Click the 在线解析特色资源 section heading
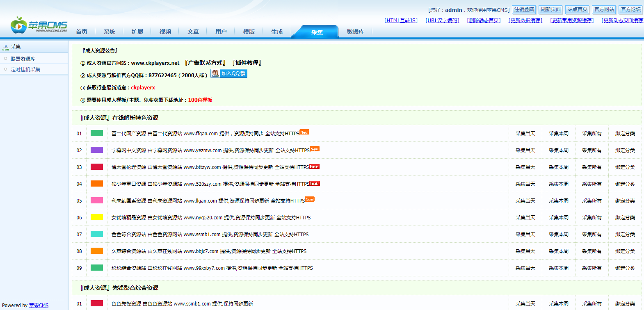 (119, 118)
